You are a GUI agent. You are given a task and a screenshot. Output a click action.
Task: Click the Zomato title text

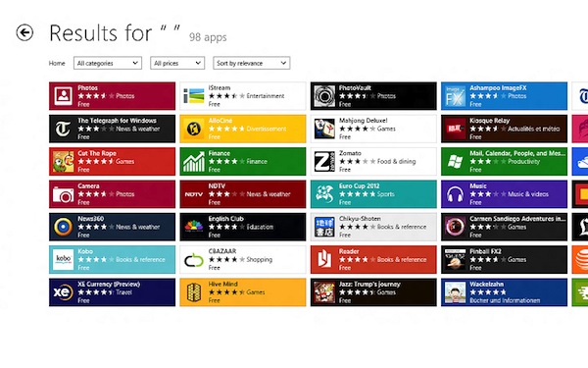tap(350, 153)
